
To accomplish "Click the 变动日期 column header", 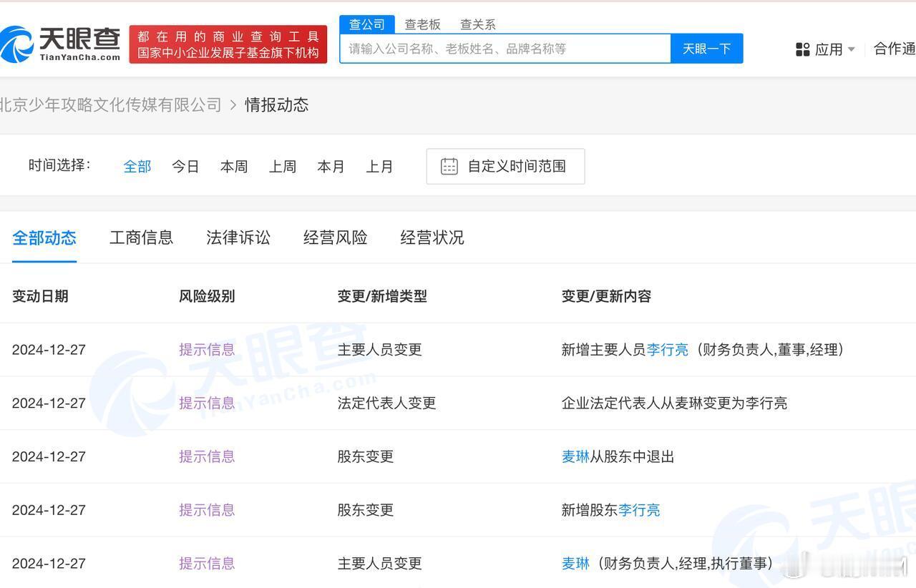I will click(40, 296).
